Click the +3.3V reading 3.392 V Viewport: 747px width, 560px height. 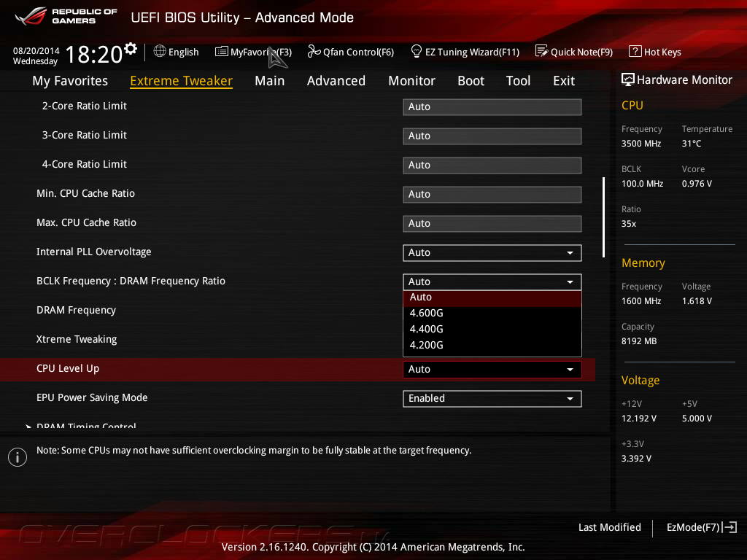[636, 458]
